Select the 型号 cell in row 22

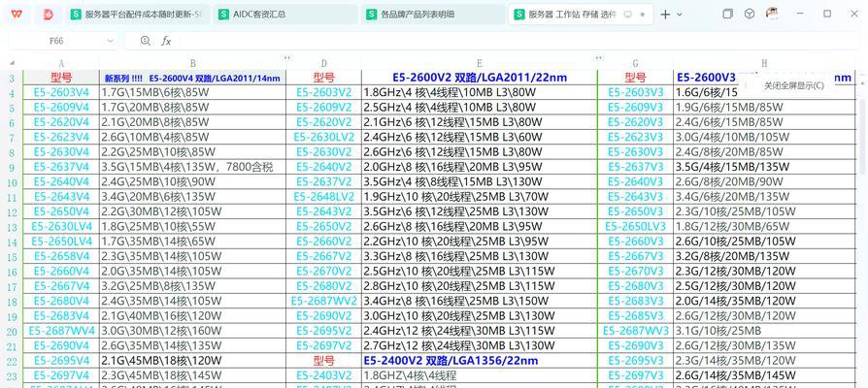(x=324, y=361)
